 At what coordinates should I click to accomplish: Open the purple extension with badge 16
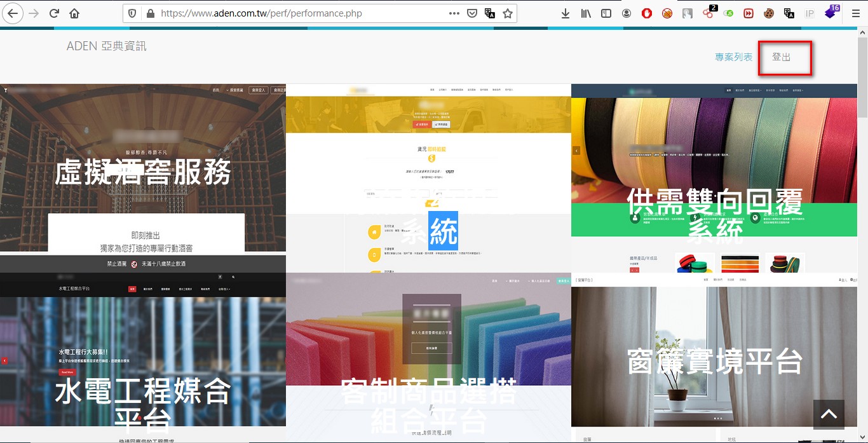tap(831, 12)
